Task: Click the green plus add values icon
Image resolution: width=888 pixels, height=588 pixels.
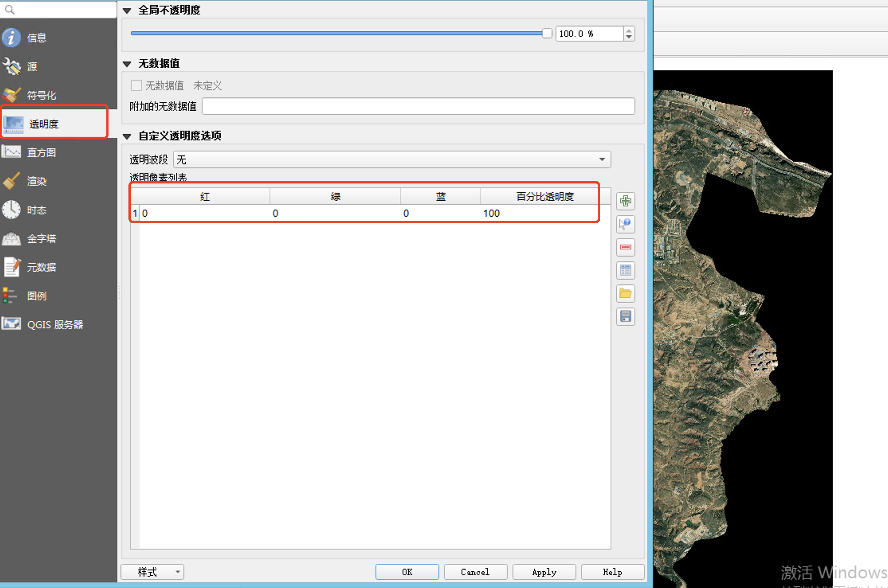Action: (x=625, y=201)
